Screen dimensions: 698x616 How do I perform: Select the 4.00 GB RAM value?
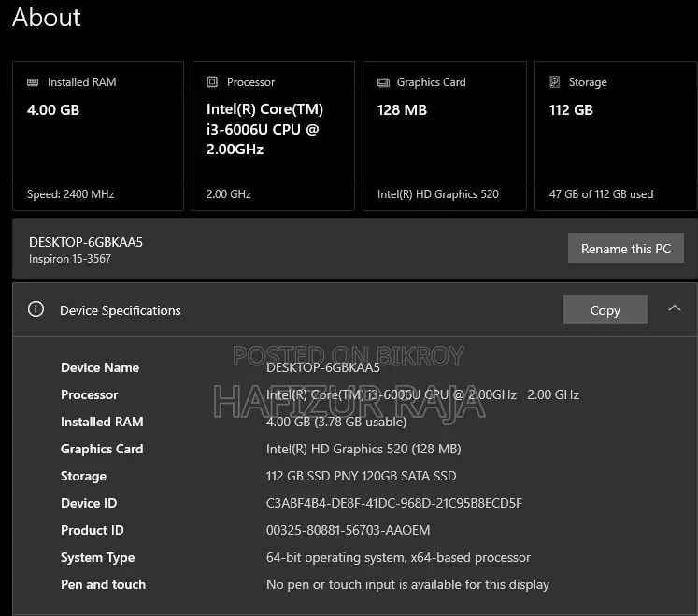(x=53, y=110)
